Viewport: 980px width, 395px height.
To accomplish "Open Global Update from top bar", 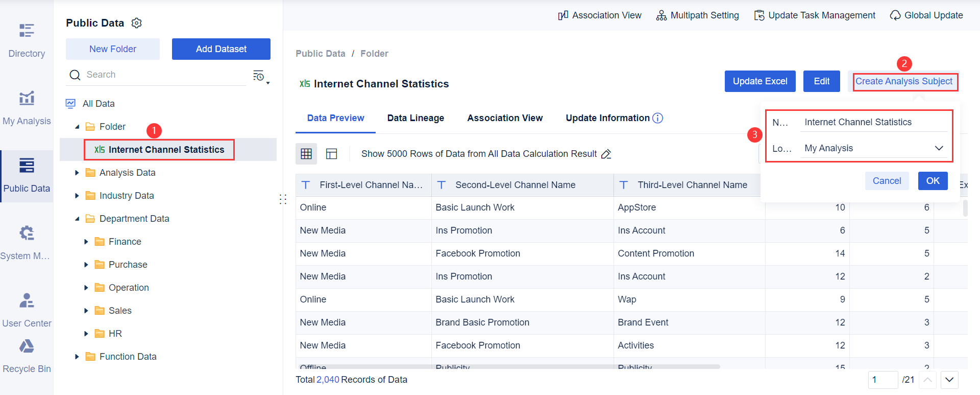I will (x=926, y=15).
